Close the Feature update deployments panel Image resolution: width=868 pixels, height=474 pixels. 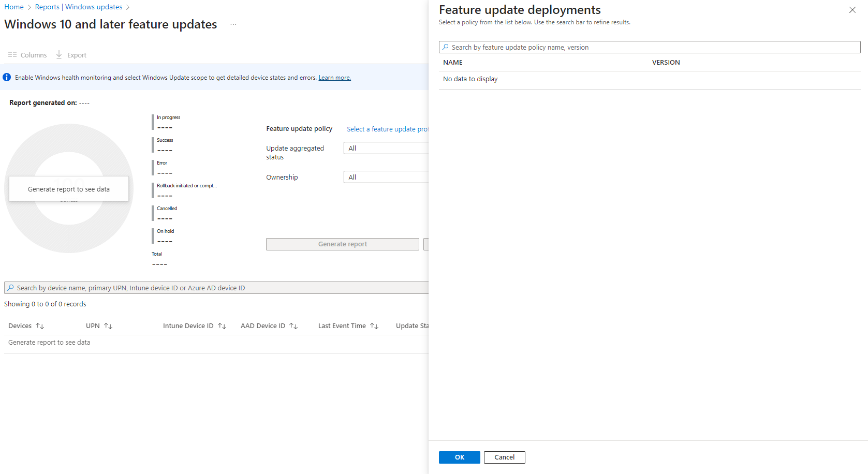(x=852, y=10)
